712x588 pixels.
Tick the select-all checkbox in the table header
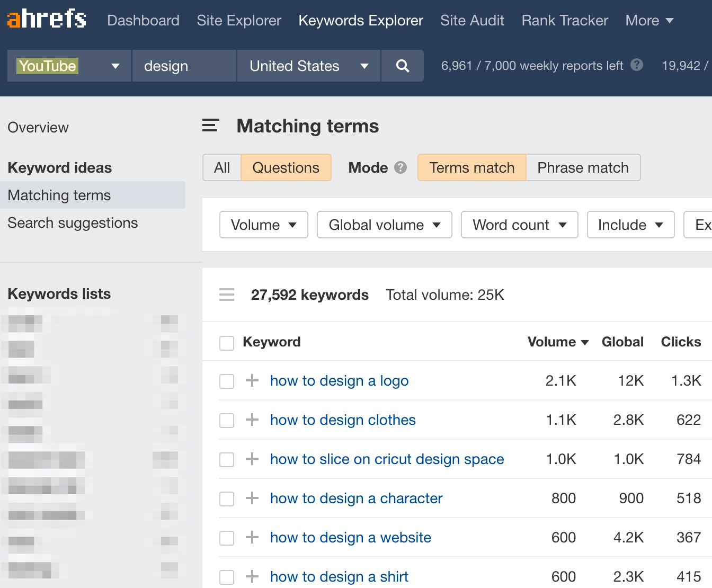(227, 343)
